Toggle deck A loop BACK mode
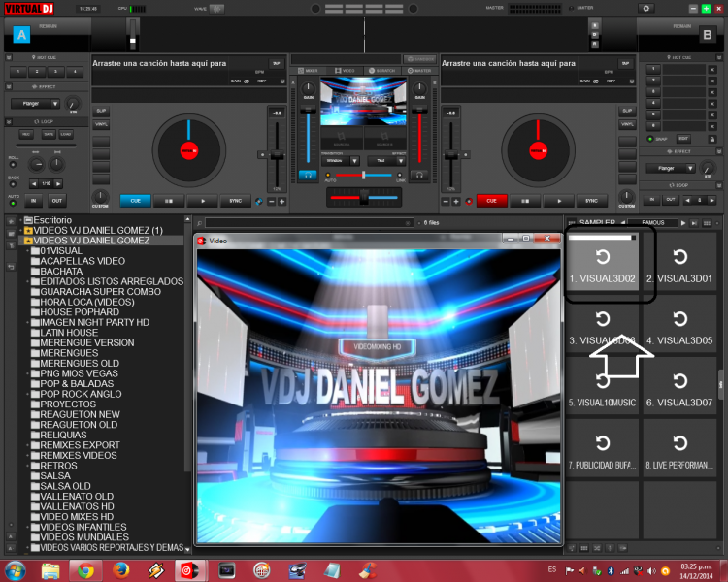 pyautogui.click(x=13, y=184)
